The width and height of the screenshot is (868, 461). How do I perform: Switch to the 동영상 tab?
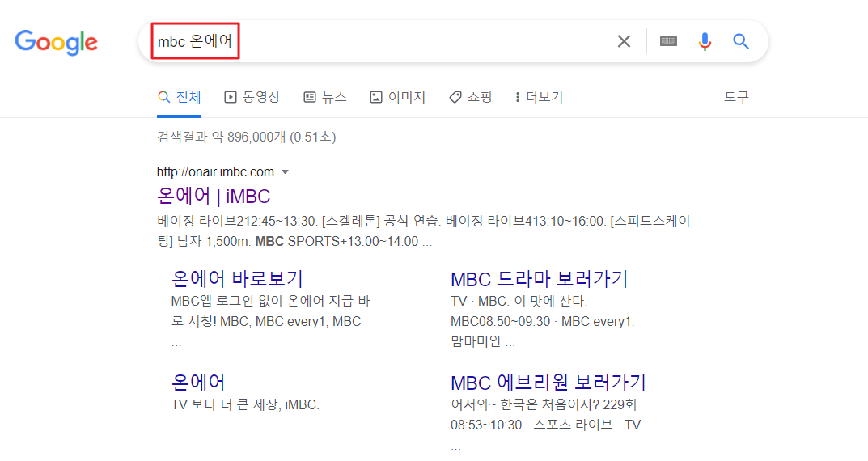252,97
